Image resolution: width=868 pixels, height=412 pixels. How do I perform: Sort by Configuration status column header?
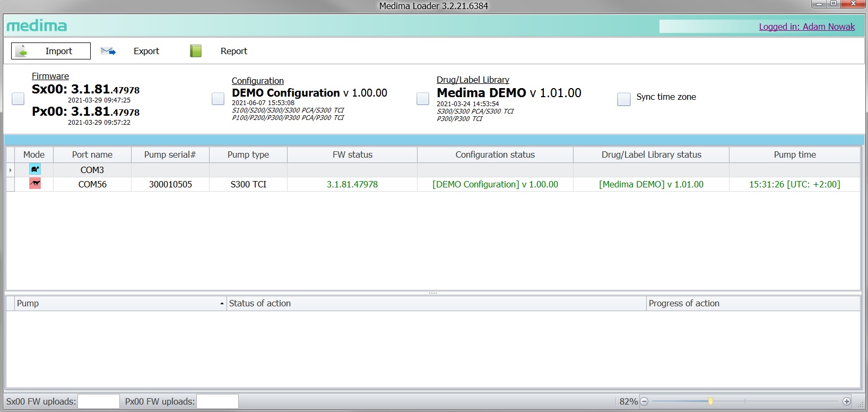tap(495, 154)
